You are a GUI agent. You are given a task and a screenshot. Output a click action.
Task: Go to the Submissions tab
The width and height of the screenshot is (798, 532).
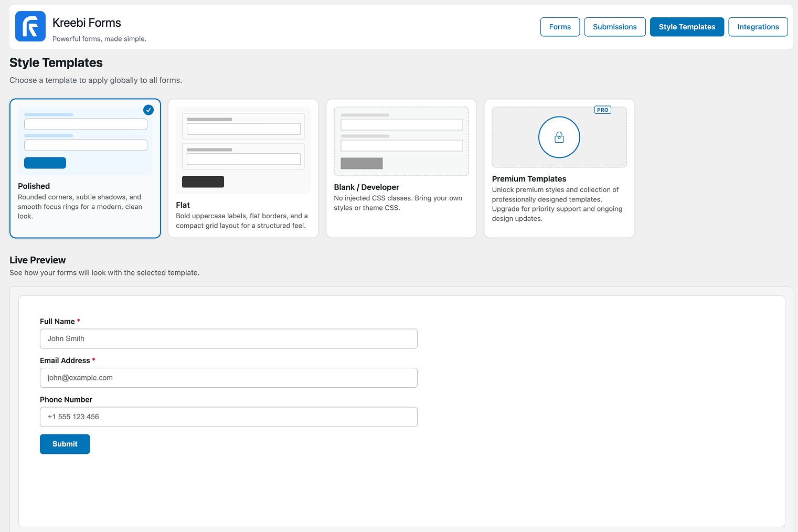(615, 27)
